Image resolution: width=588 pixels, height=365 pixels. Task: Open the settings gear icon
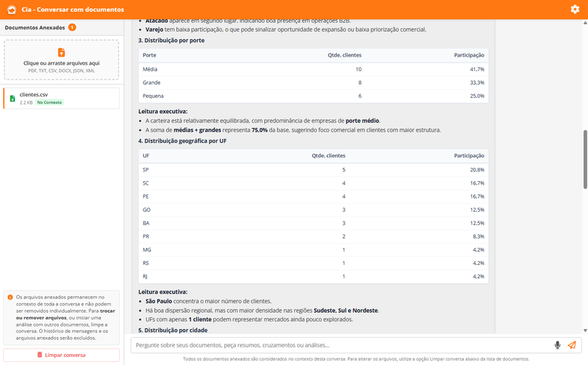coord(575,10)
